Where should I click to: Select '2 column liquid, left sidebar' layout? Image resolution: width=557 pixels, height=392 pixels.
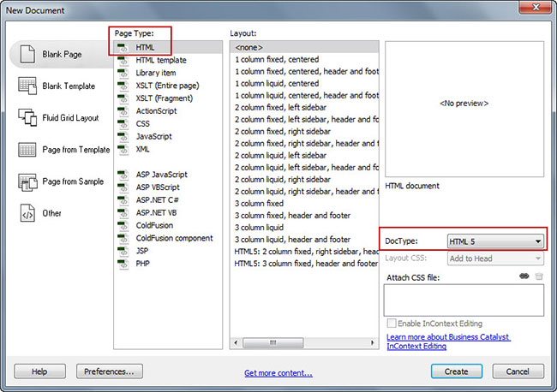point(304,156)
